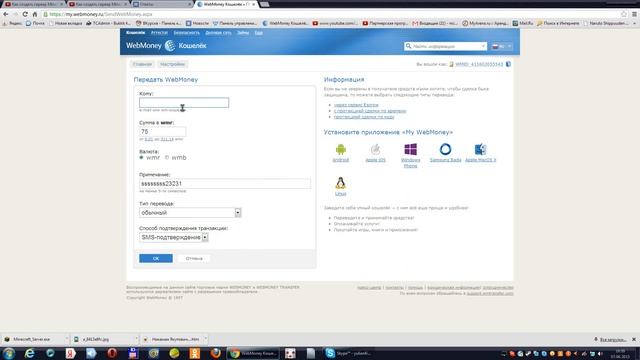This screenshot has width=640, height=360.
Task: Select the wmr currency radio button
Action: [142, 158]
